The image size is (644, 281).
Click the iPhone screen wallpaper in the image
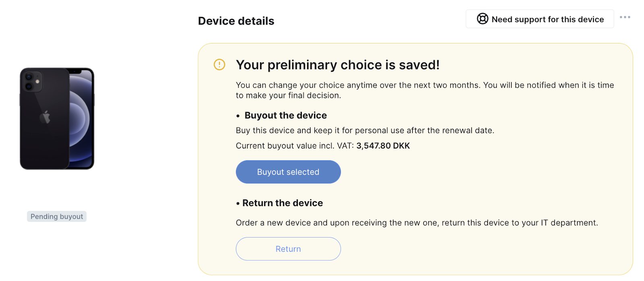(80, 119)
